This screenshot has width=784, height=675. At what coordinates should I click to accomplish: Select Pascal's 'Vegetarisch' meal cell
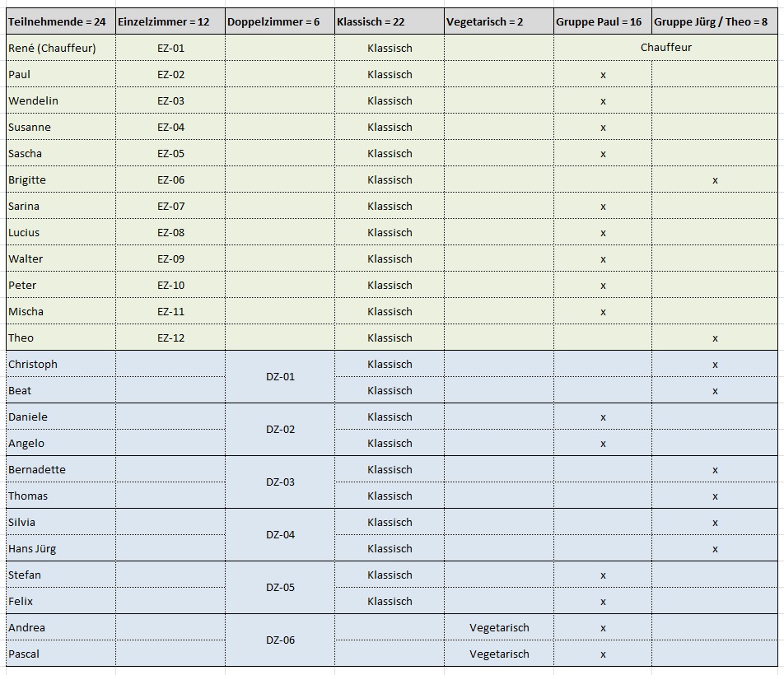[499, 654]
